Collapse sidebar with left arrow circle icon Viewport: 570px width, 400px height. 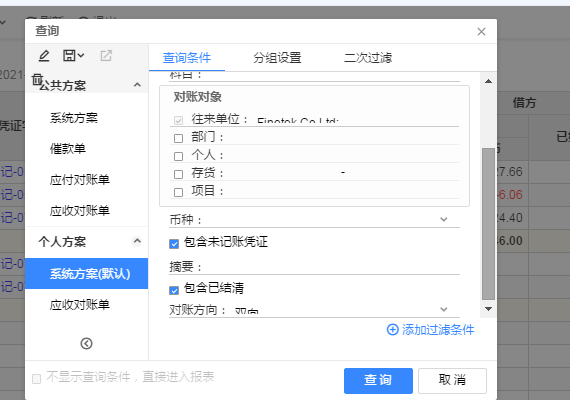coord(86,343)
